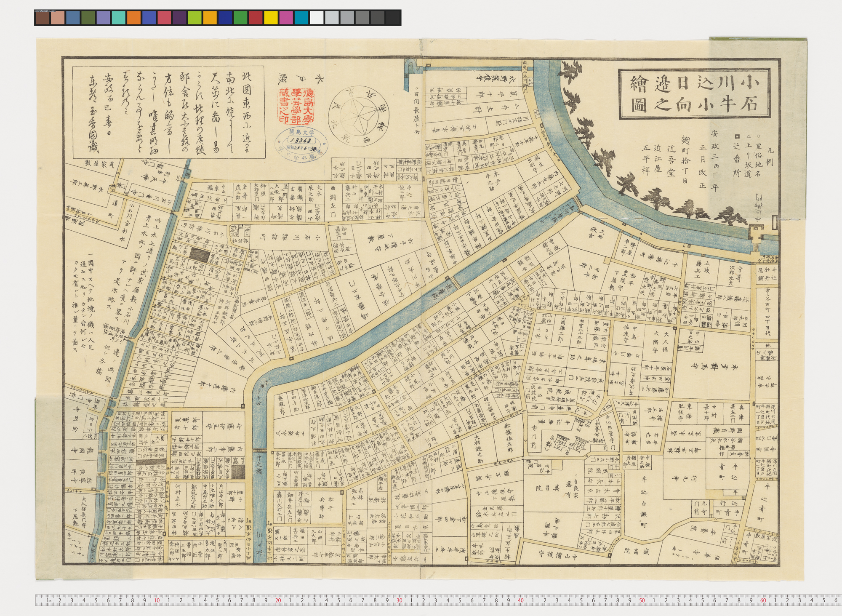Click the teal bluish-green color checker patch

[119, 18]
